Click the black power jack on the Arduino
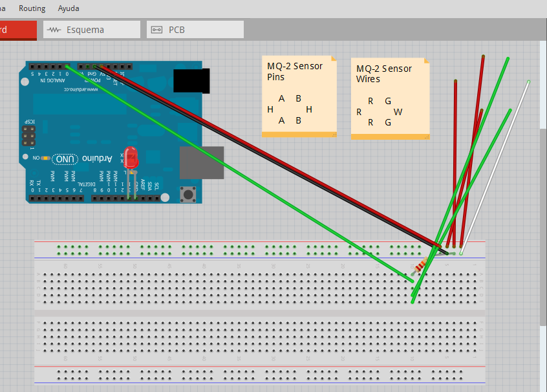 point(191,80)
